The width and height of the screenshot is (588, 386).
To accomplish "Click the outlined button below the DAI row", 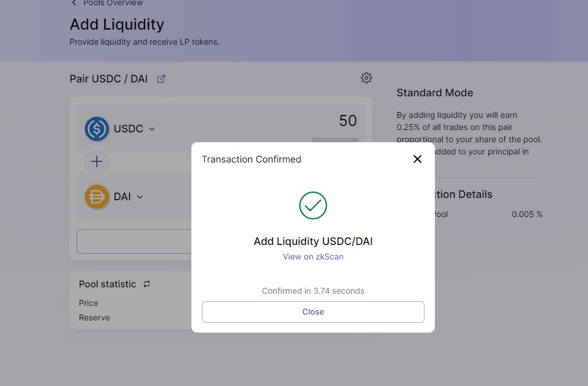I will [x=135, y=241].
